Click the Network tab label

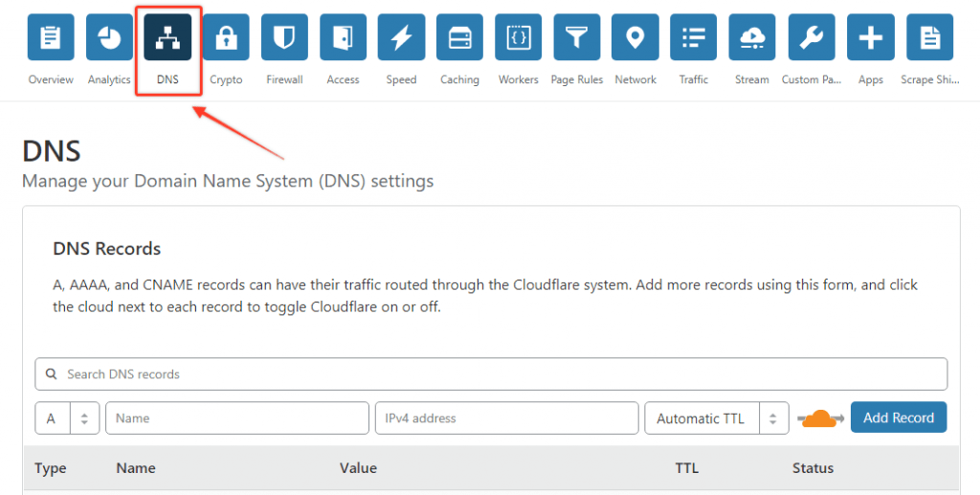click(635, 79)
